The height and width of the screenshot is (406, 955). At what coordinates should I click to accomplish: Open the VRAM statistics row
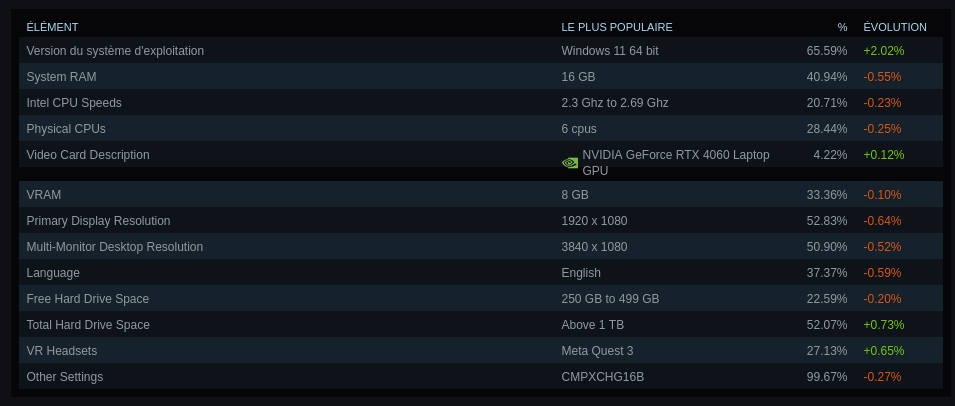[44, 195]
